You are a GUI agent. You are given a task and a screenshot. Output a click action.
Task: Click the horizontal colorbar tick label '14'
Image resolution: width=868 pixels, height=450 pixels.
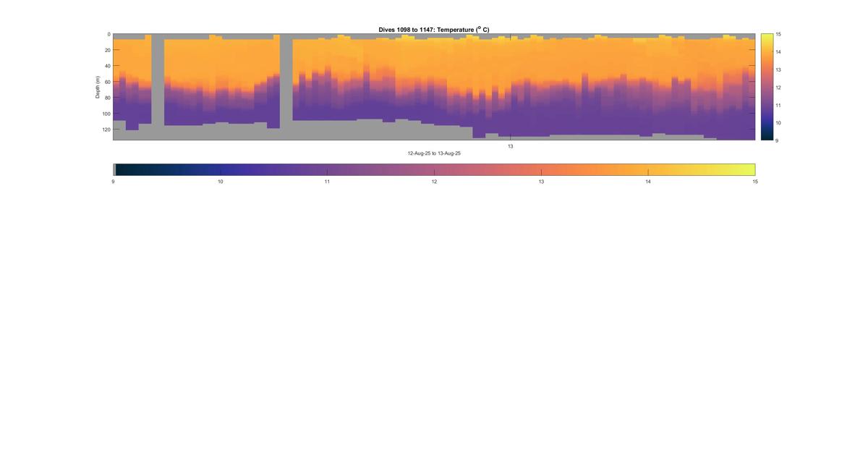[648, 182]
